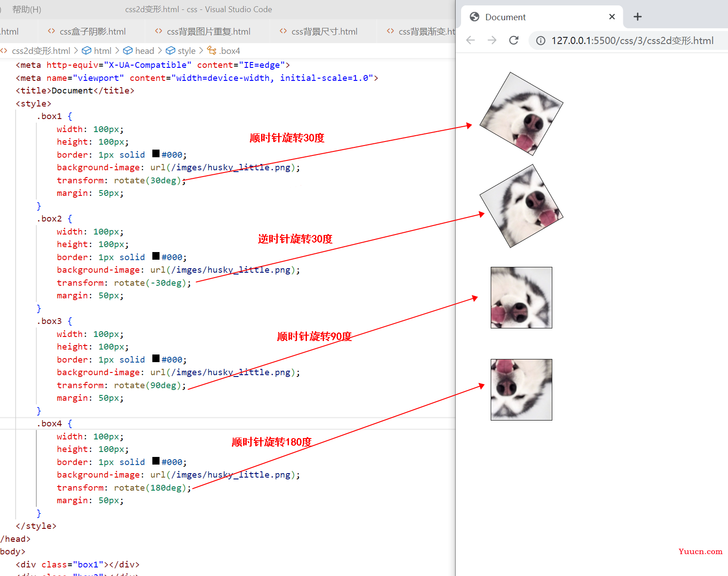This screenshot has height=576, width=728.
Task: Switch to css盒子阴影.html editor tab
Action: (x=92, y=31)
